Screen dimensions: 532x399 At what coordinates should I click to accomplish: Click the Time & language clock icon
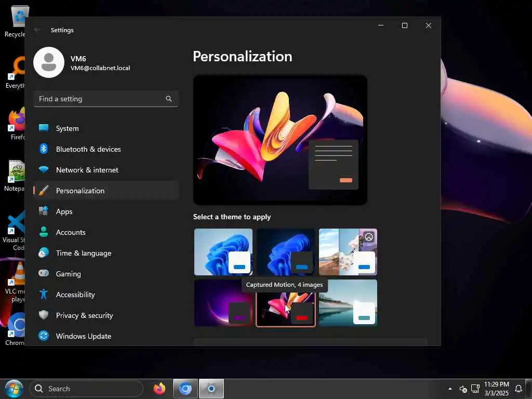pyautogui.click(x=44, y=253)
